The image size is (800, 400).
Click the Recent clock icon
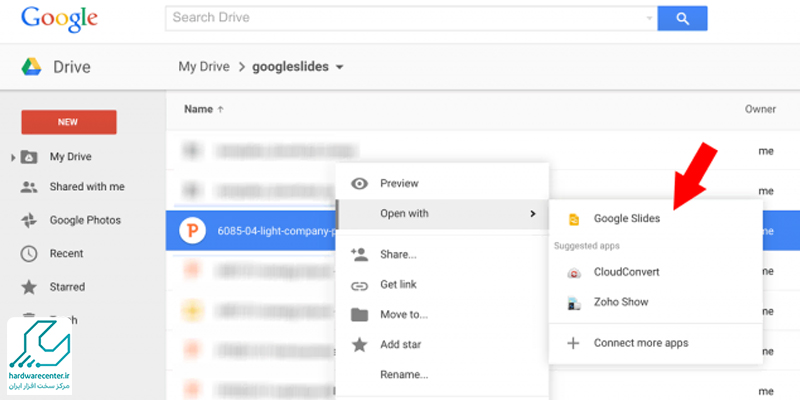pyautogui.click(x=29, y=254)
